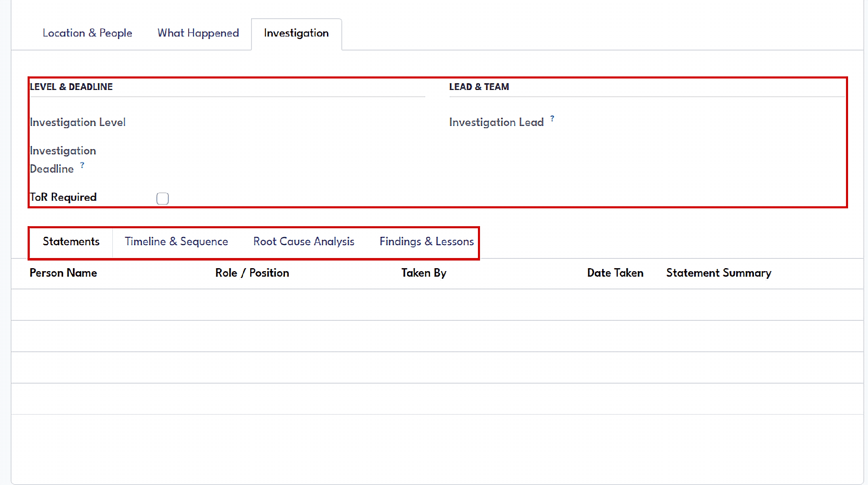
Task: Click the Investigation Lead label
Action: pos(496,122)
